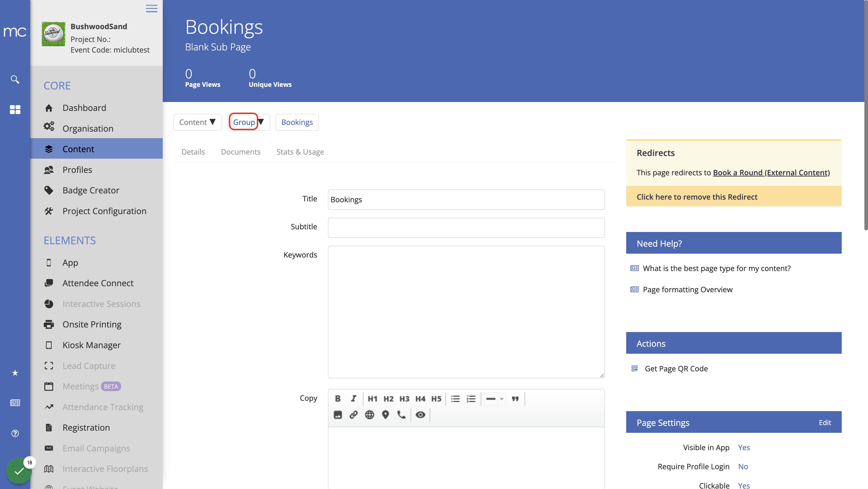Get Page QR Code action
This screenshot has height=489, width=868.
(676, 369)
